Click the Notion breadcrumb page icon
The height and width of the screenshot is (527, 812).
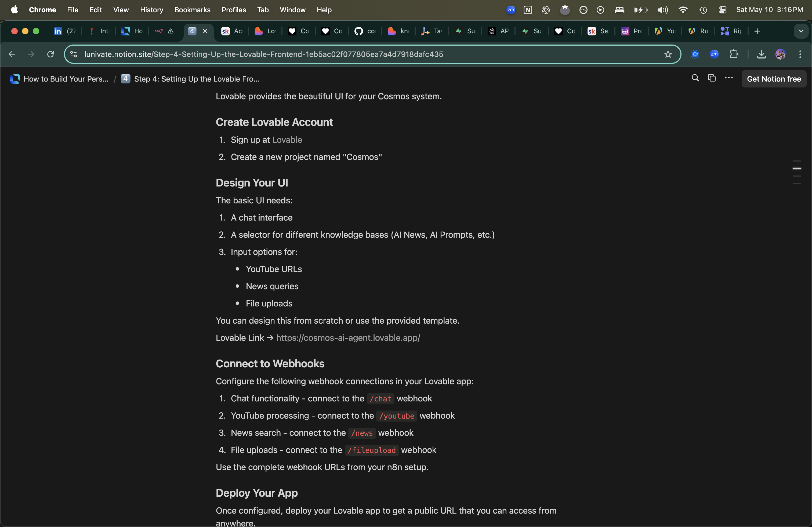pyautogui.click(x=15, y=79)
